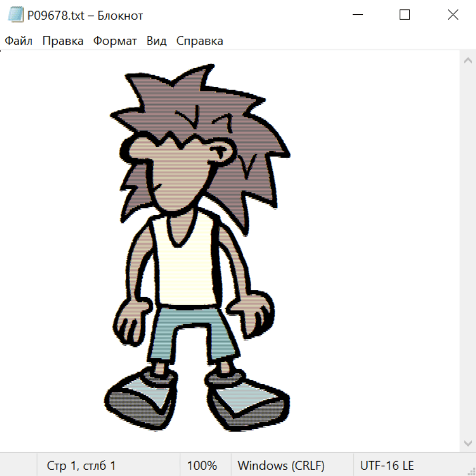Click the scroll down arrow
Viewport: 476px width, 476px height.
click(x=468, y=443)
